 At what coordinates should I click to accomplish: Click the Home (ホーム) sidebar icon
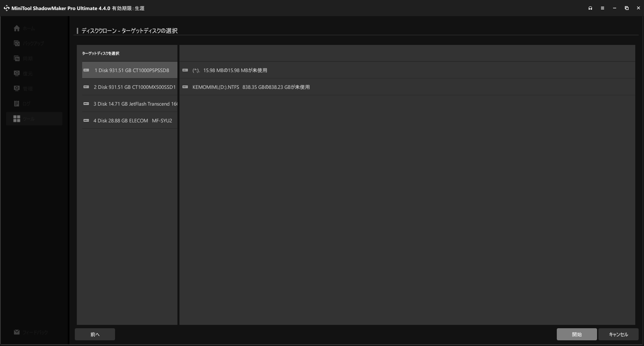(x=17, y=28)
